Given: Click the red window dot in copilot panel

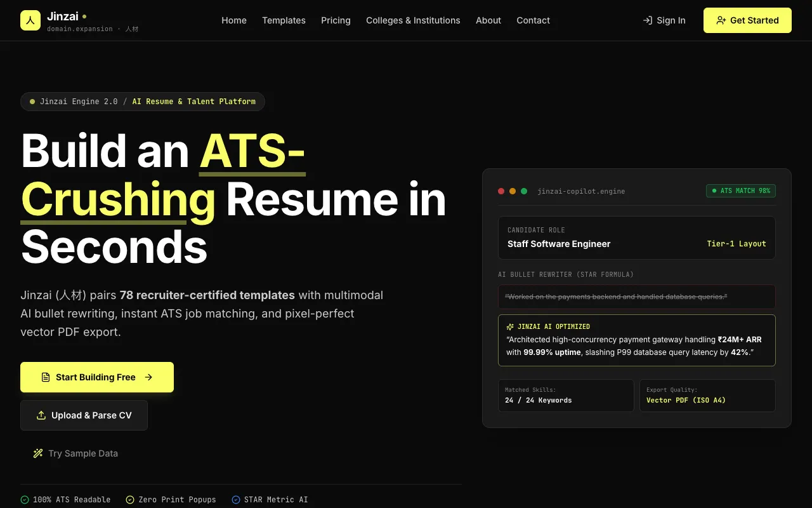Looking at the screenshot, I should (501, 191).
